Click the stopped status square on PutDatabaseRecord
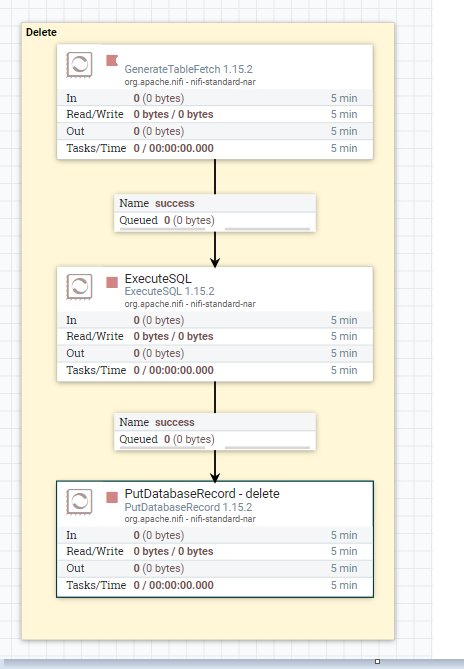 point(112,497)
